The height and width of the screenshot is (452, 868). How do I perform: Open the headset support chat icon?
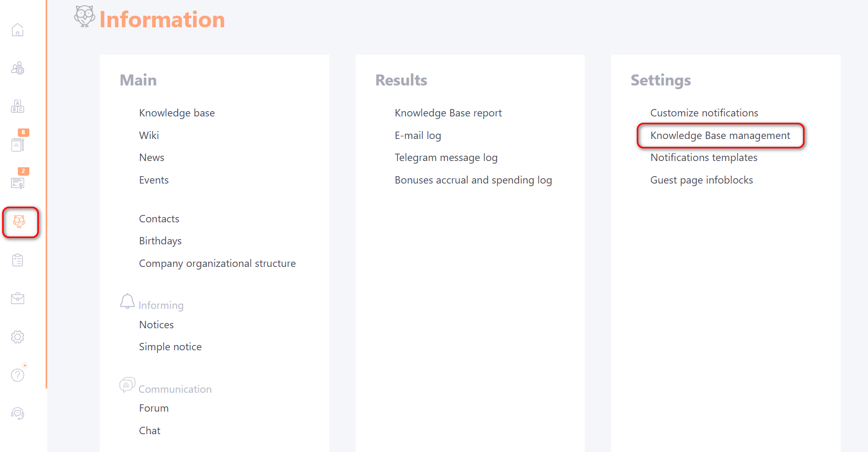(x=18, y=414)
